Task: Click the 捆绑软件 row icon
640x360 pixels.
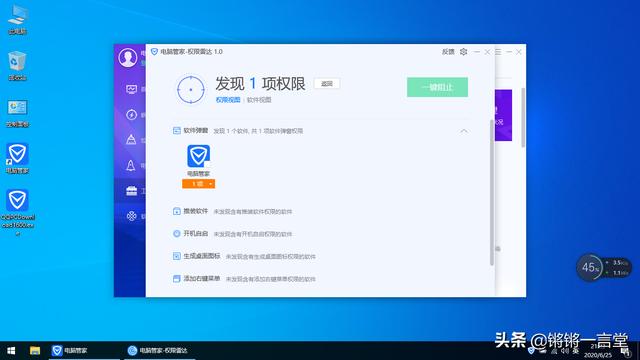Action: click(176, 211)
